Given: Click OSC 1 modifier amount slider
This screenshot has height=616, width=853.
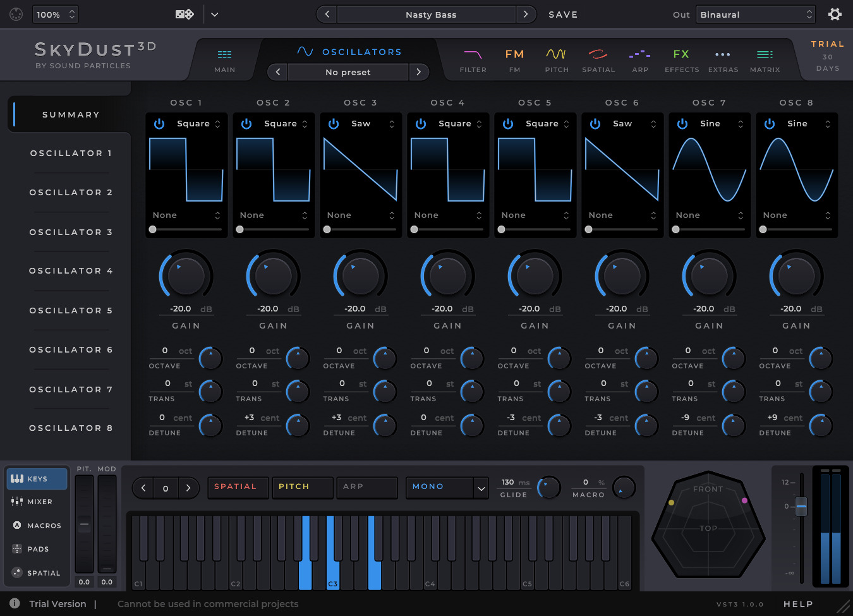Looking at the screenshot, I should 186,229.
